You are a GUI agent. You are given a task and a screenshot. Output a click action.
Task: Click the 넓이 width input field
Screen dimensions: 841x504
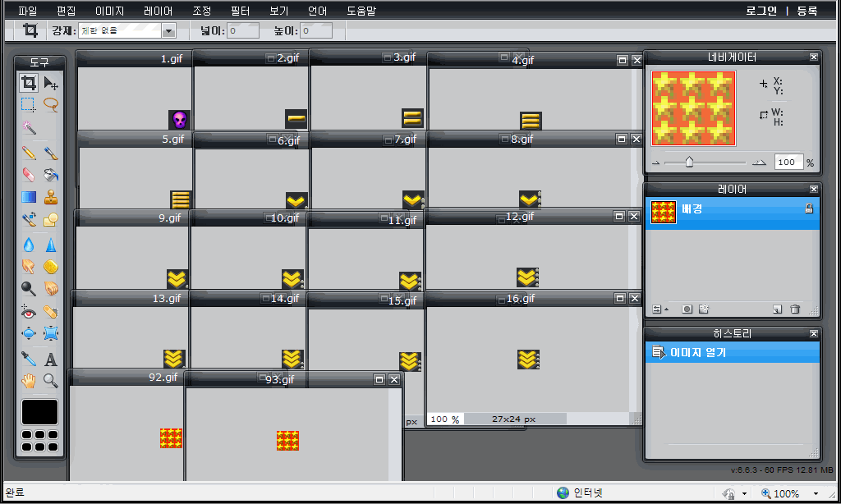tap(243, 31)
